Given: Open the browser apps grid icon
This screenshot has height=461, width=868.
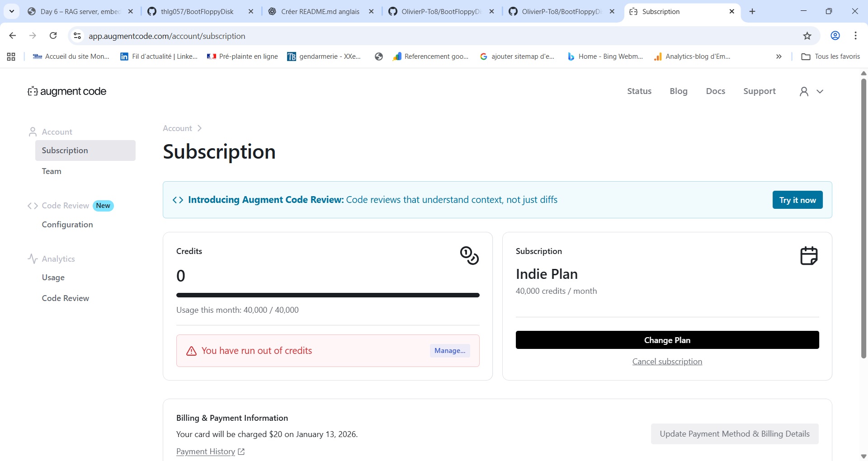Looking at the screenshot, I should [x=11, y=56].
